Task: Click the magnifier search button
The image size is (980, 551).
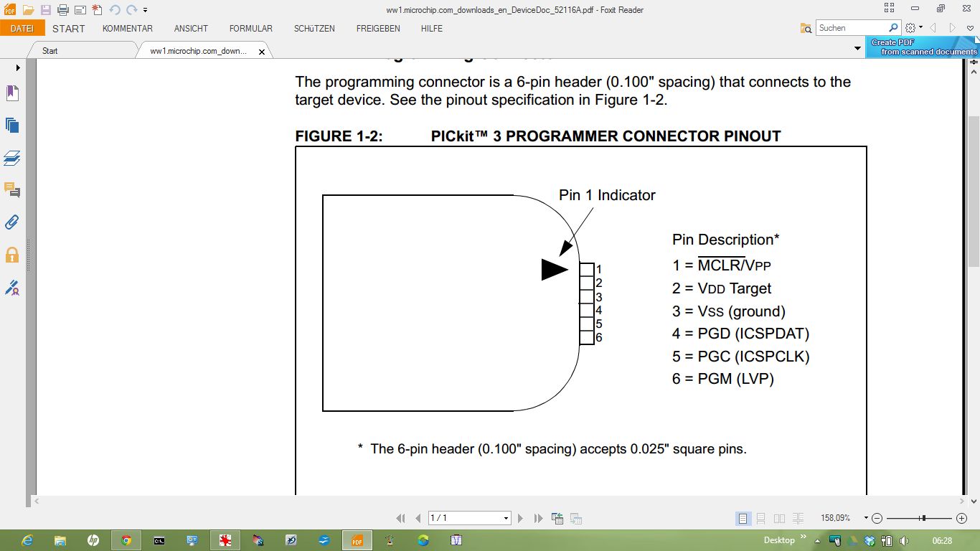Action: click(x=894, y=28)
